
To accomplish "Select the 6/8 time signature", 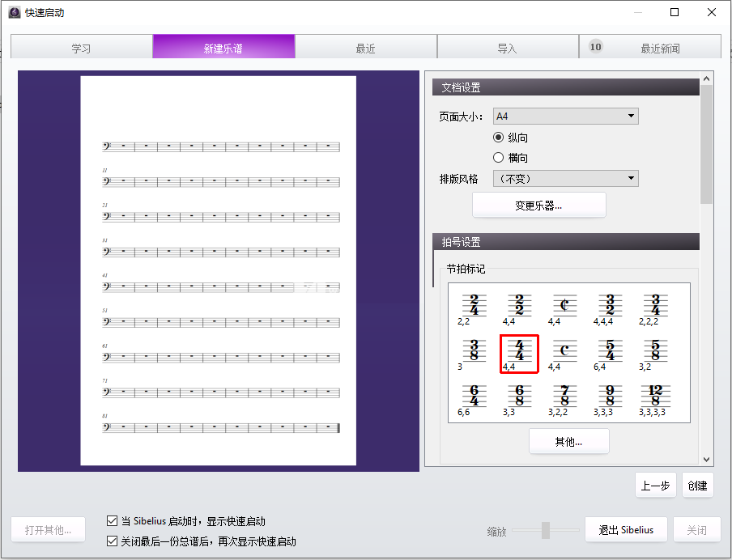I will [519, 397].
